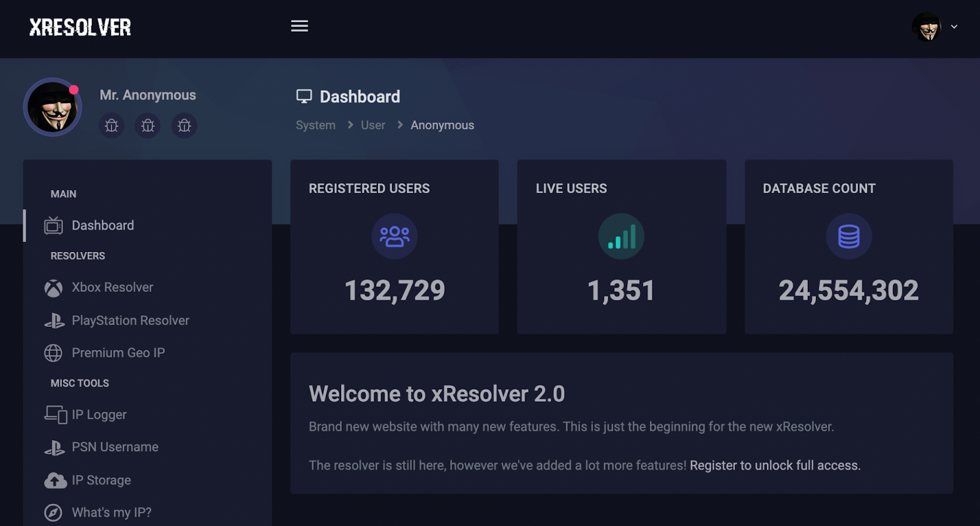
Task: Click the compass icon for What's my IP?
Action: [x=53, y=513]
